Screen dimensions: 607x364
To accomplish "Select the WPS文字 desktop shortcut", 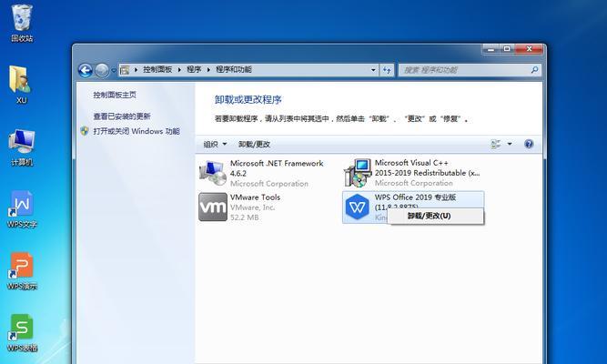I will click(22, 209).
